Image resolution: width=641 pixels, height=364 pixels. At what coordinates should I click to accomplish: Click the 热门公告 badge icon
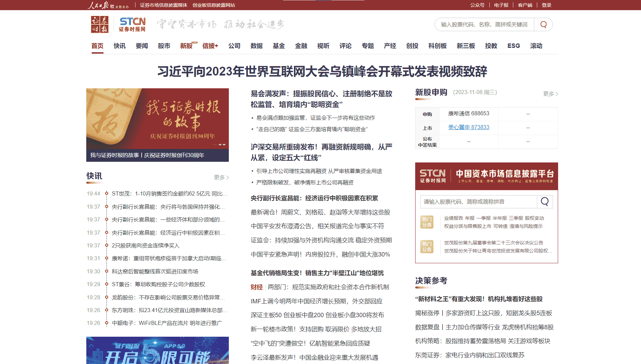click(x=427, y=247)
